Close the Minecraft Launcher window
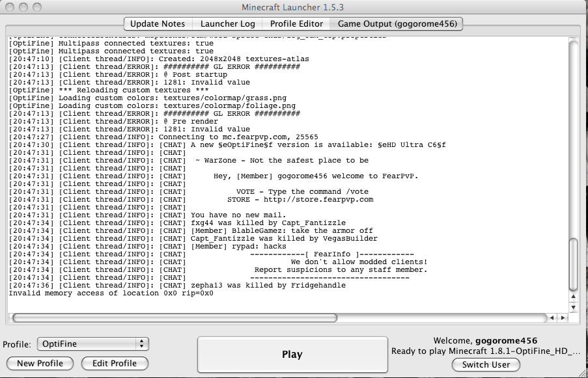The height and width of the screenshot is (378, 588). pyautogui.click(x=10, y=7)
